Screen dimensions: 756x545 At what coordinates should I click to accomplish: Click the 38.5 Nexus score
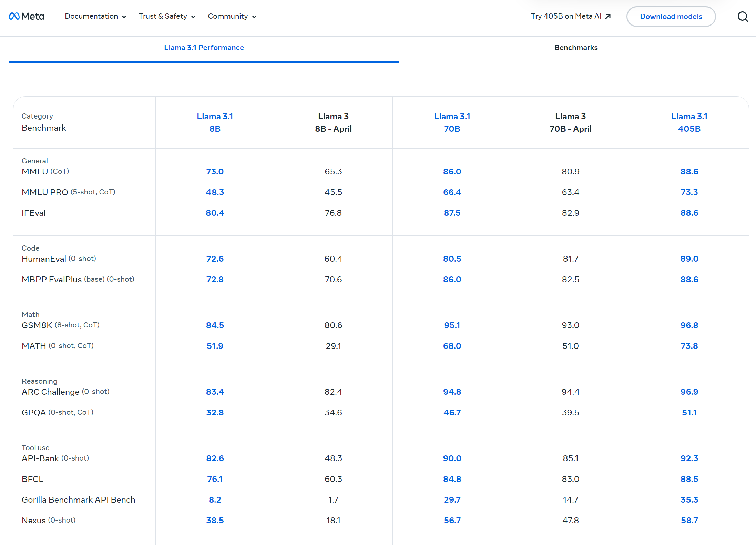click(215, 520)
